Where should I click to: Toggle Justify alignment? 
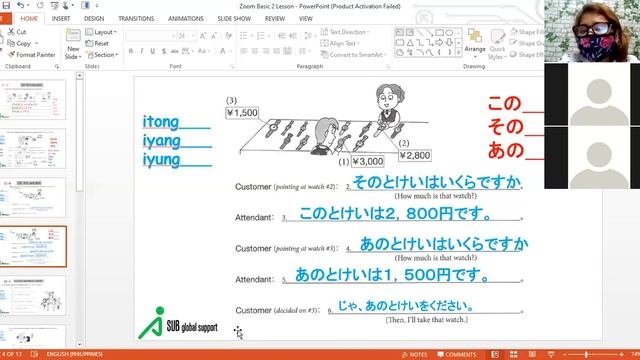[x=277, y=51]
